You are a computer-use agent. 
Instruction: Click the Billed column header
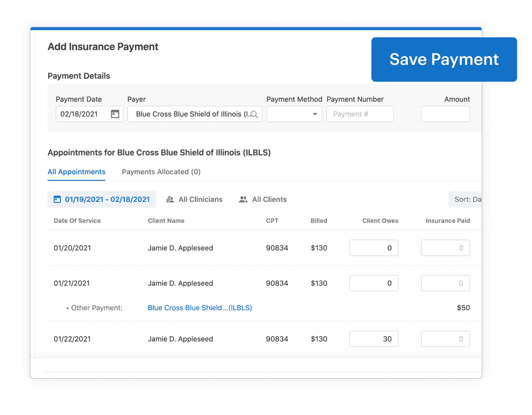319,221
